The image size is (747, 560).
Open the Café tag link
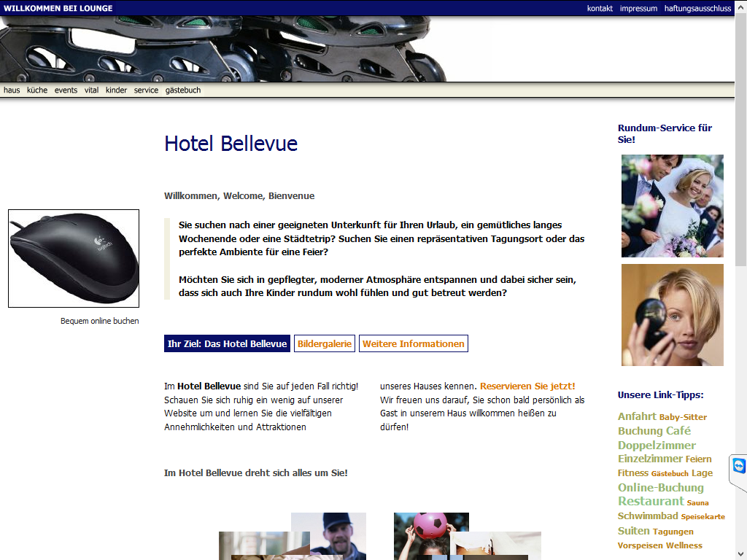(x=678, y=431)
